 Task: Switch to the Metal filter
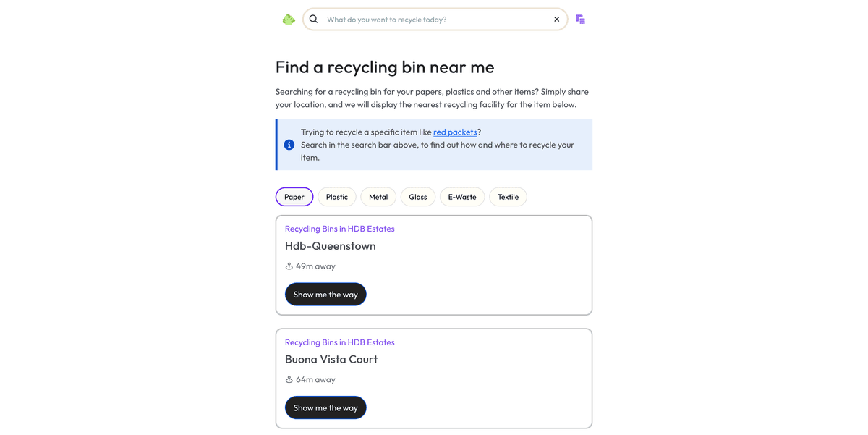378,196
